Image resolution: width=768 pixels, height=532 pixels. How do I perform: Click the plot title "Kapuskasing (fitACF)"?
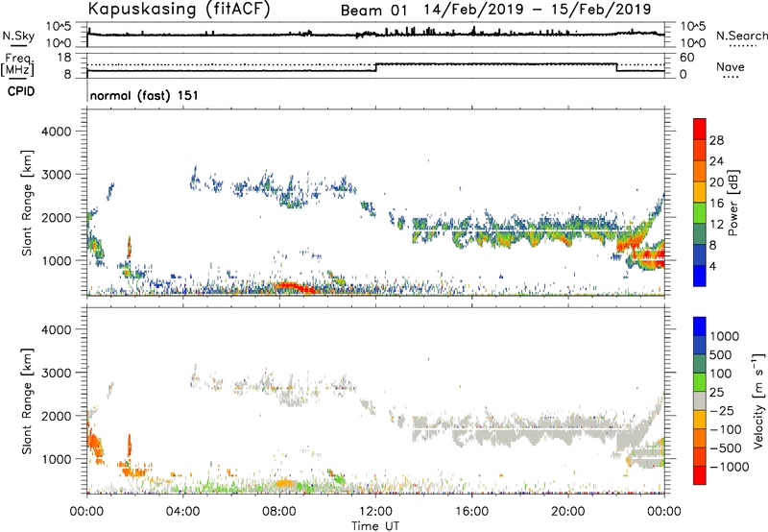[x=179, y=10]
